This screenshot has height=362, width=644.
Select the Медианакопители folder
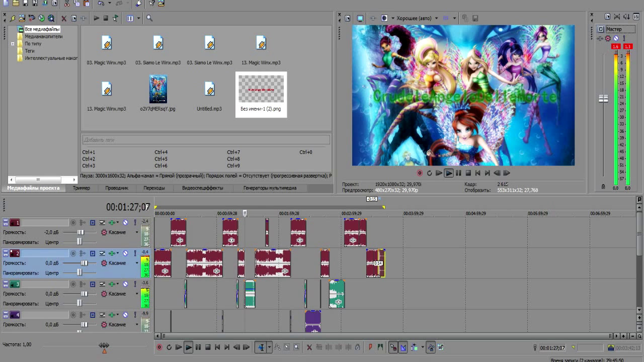tap(44, 36)
